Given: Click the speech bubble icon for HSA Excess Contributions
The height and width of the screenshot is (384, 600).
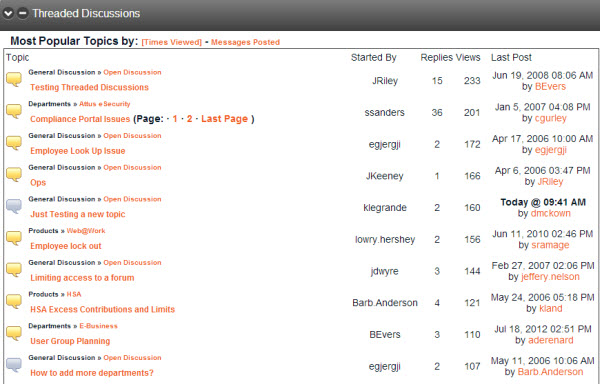Looking at the screenshot, I should pos(14,302).
